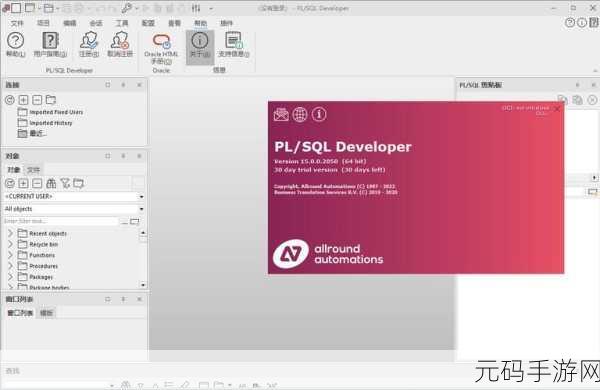Pin the 对象 panel with pushpin icon

(123, 156)
